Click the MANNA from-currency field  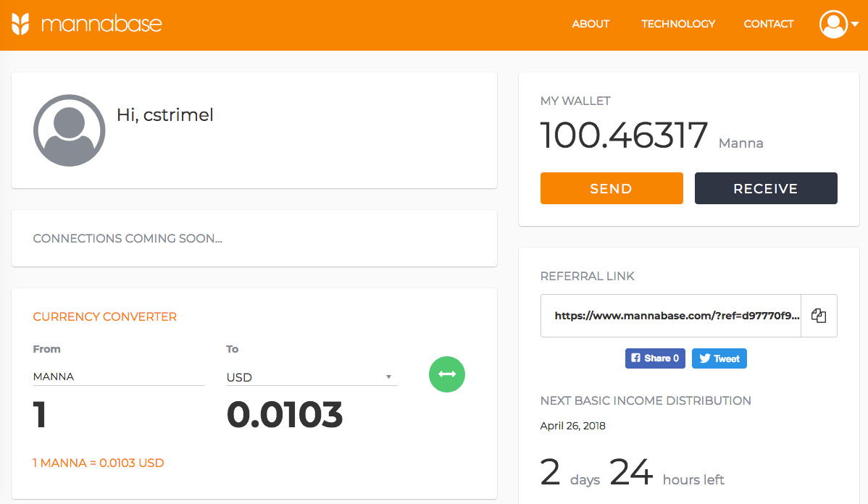tap(119, 377)
